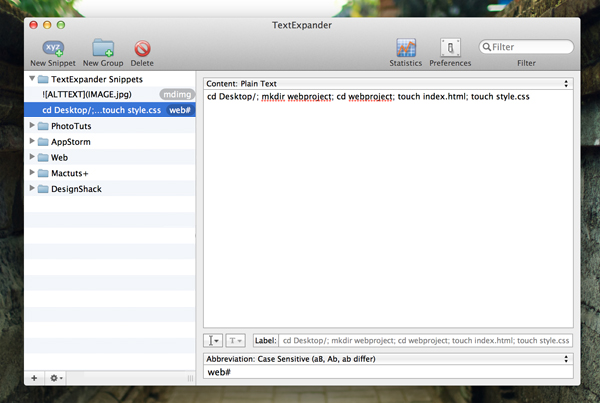Delete the selected snippet
The image size is (600, 403).
pos(142,53)
